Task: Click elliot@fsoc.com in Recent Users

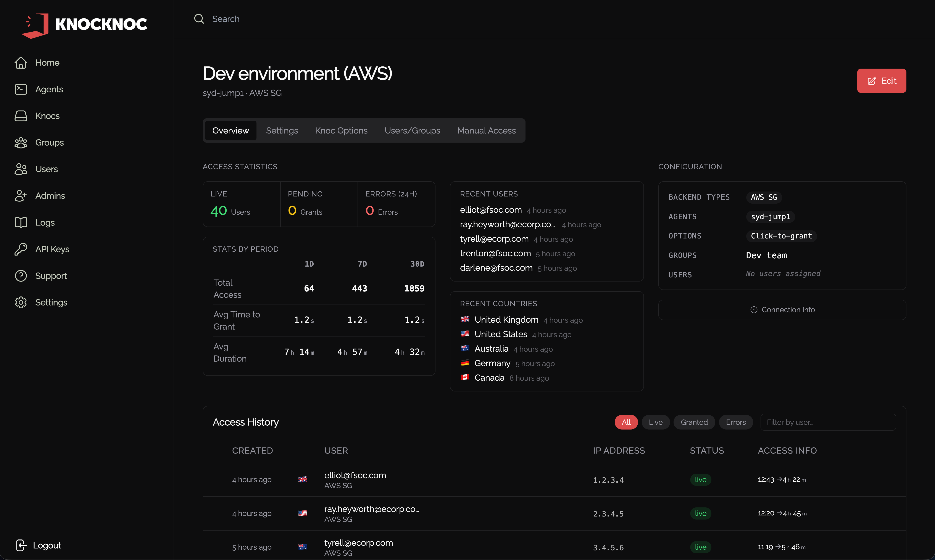Action: [491, 210]
